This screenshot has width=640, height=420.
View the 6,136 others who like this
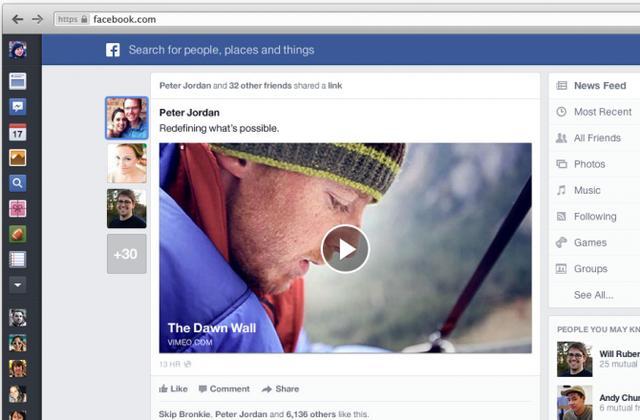pos(311,414)
